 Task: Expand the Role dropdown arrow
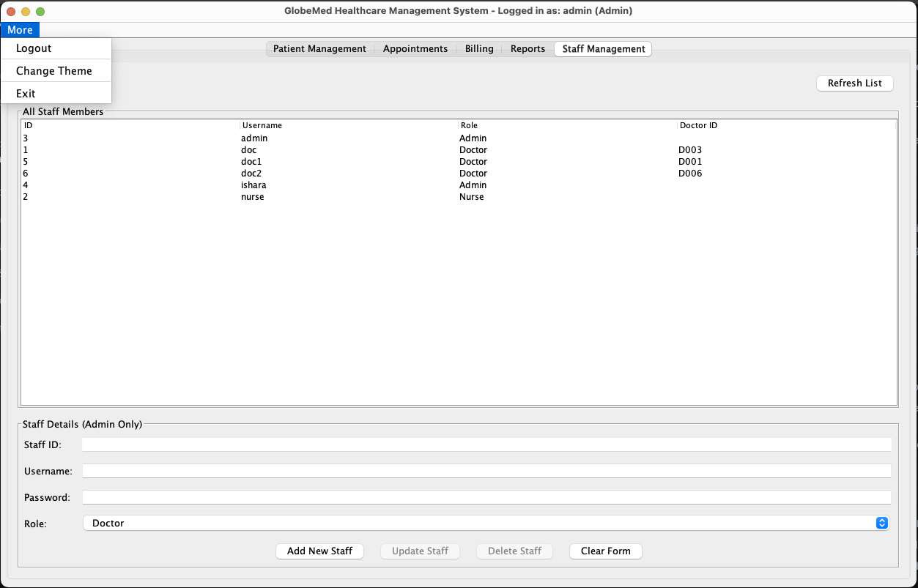click(882, 523)
